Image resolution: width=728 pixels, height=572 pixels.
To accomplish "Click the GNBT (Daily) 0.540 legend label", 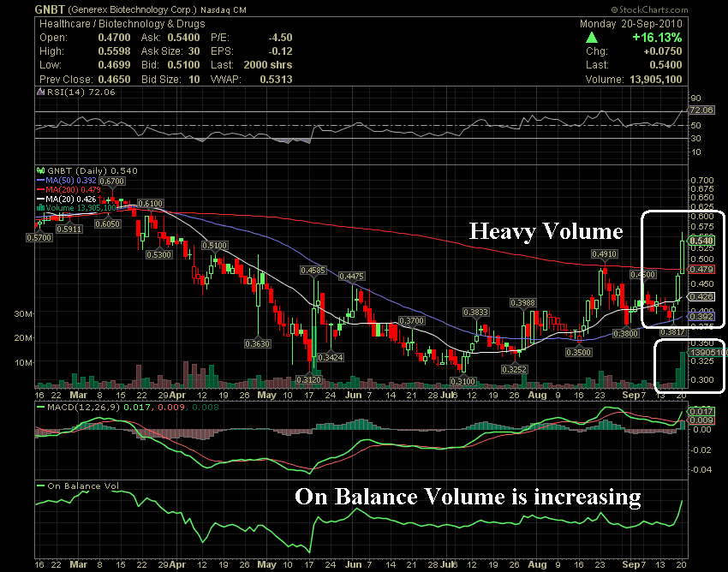I will 92,171.
